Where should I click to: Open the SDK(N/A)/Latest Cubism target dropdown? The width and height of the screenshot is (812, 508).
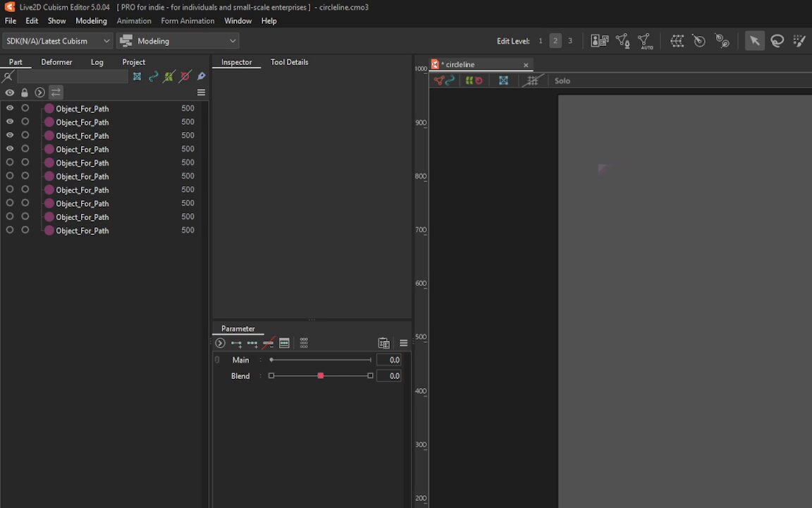point(58,41)
